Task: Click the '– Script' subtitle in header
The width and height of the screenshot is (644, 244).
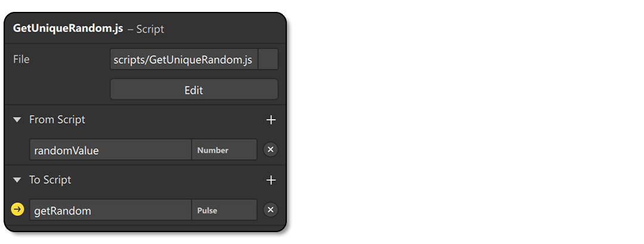Action: pyautogui.click(x=146, y=29)
